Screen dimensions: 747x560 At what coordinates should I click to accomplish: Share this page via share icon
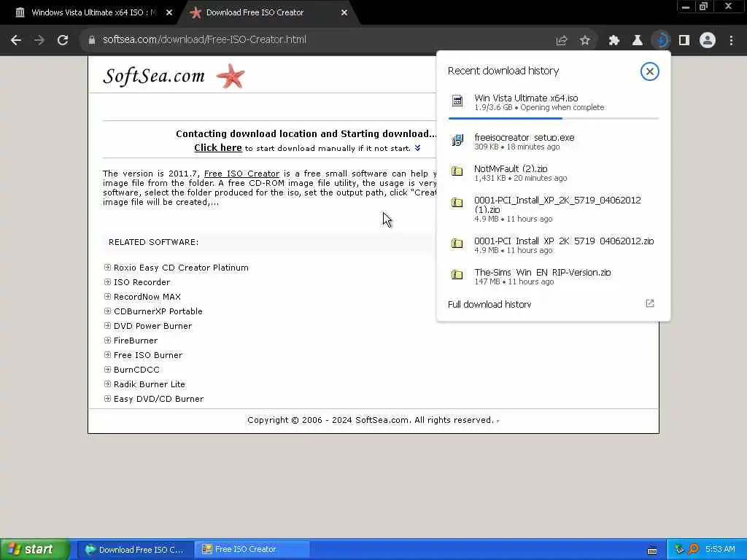click(x=562, y=41)
